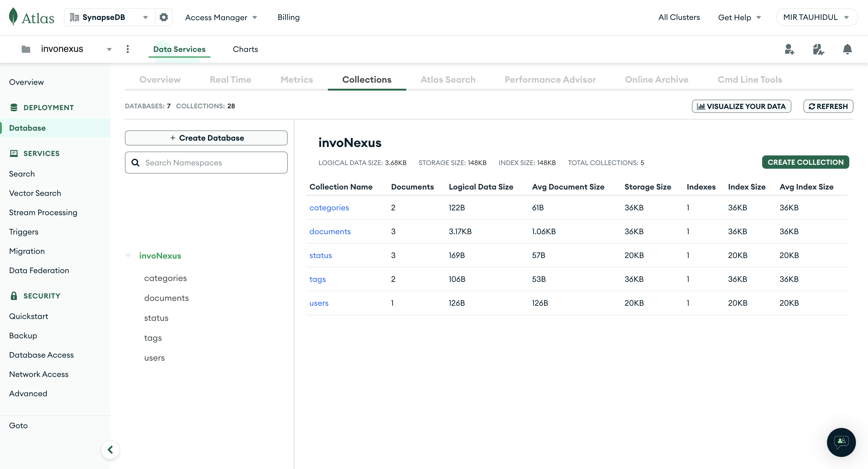Open MIR TAUHIDUL account menu
This screenshot has height=469, width=868.
pyautogui.click(x=816, y=17)
